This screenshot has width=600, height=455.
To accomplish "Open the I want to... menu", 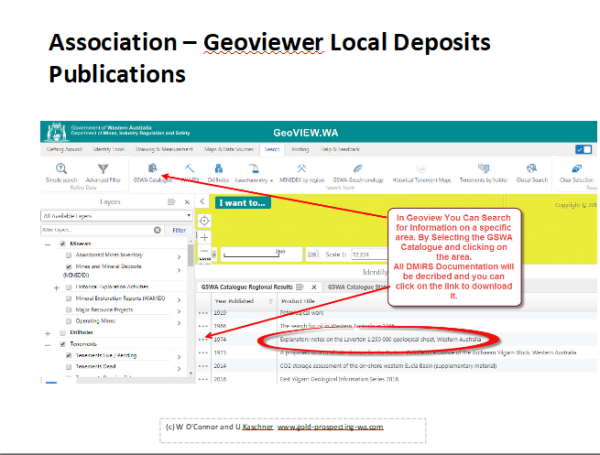I will click(243, 203).
